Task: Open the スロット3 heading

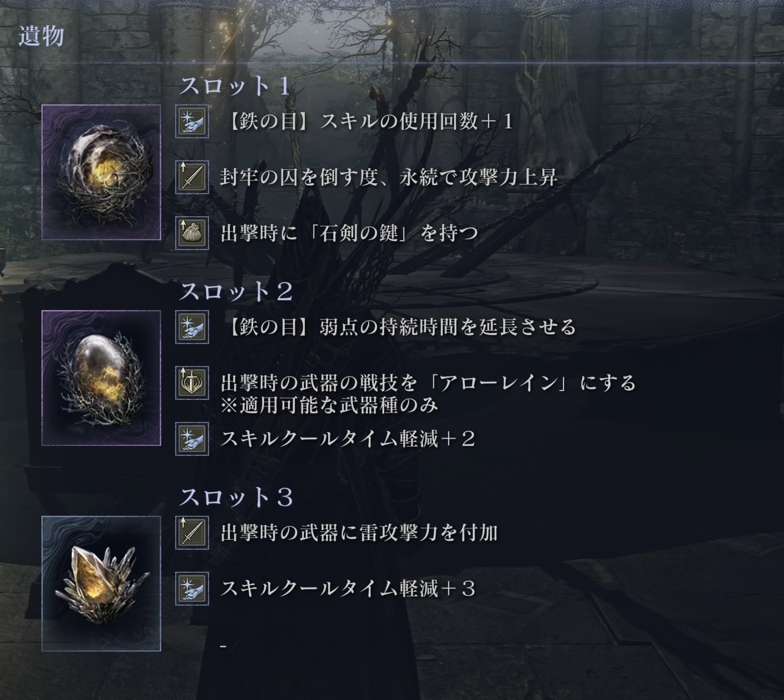Action: coord(236,497)
